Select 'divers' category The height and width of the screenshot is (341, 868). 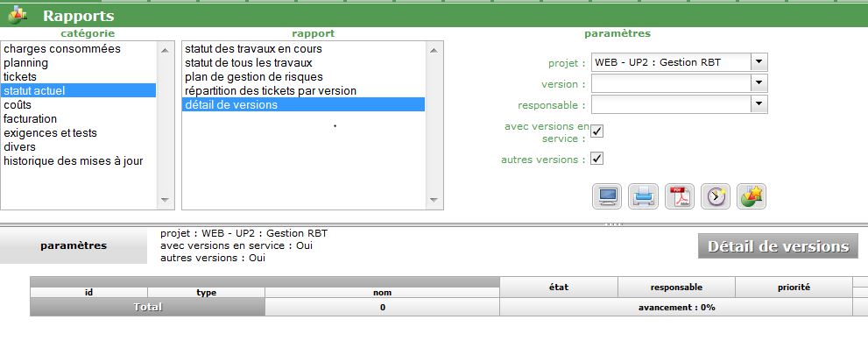[x=79, y=147]
